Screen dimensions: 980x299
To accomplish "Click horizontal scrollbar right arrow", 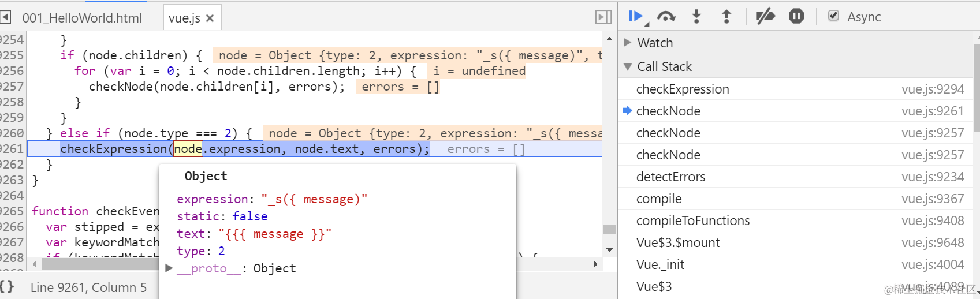I will tap(595, 264).
